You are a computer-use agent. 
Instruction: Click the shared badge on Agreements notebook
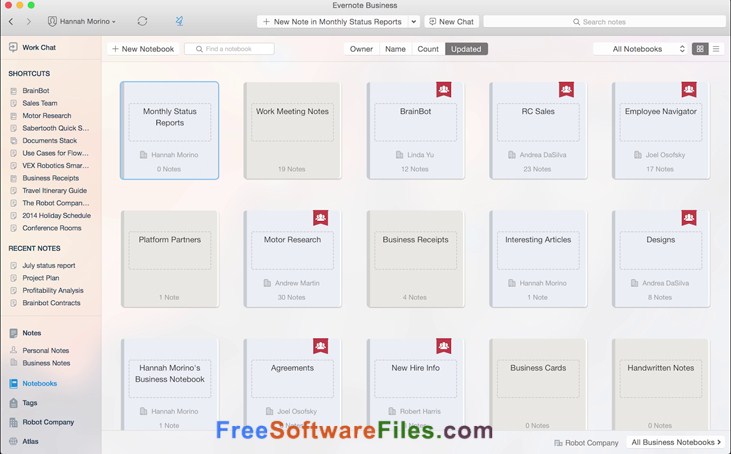pyautogui.click(x=320, y=346)
